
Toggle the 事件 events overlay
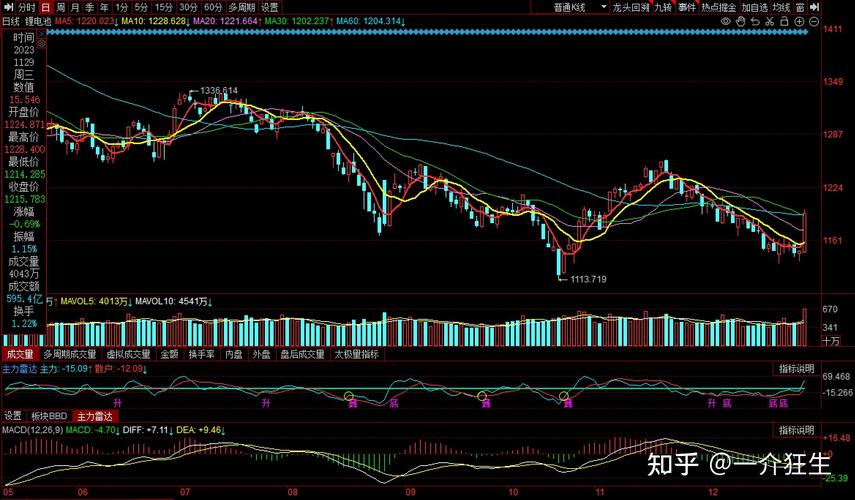pos(687,7)
